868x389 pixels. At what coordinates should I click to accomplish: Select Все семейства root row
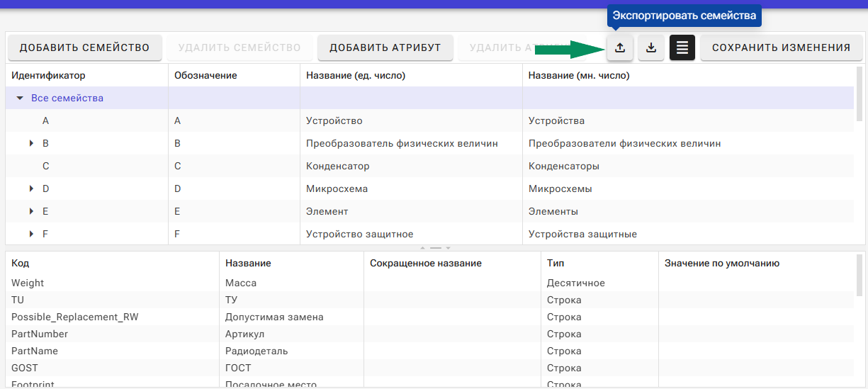[x=429, y=98]
